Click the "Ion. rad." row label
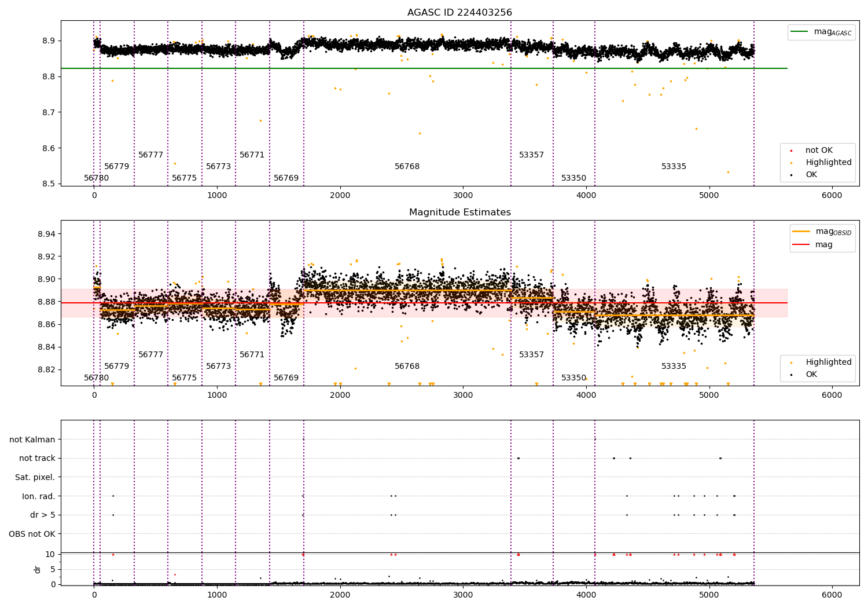The width and height of the screenshot is (868, 608). click(39, 496)
